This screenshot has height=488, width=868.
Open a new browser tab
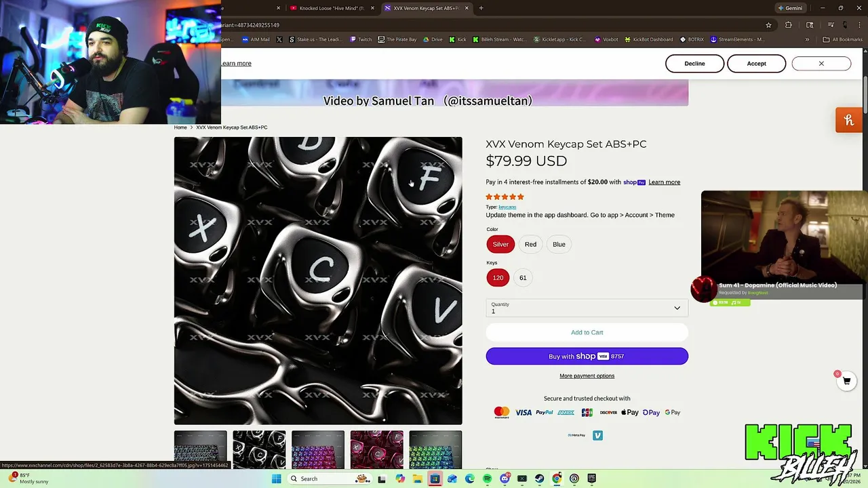481,8
